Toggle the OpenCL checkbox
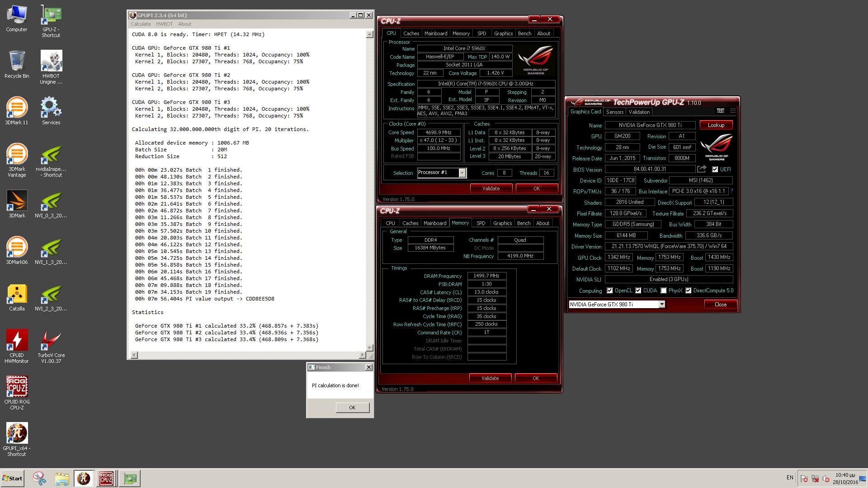The width and height of the screenshot is (868, 488). tap(609, 291)
